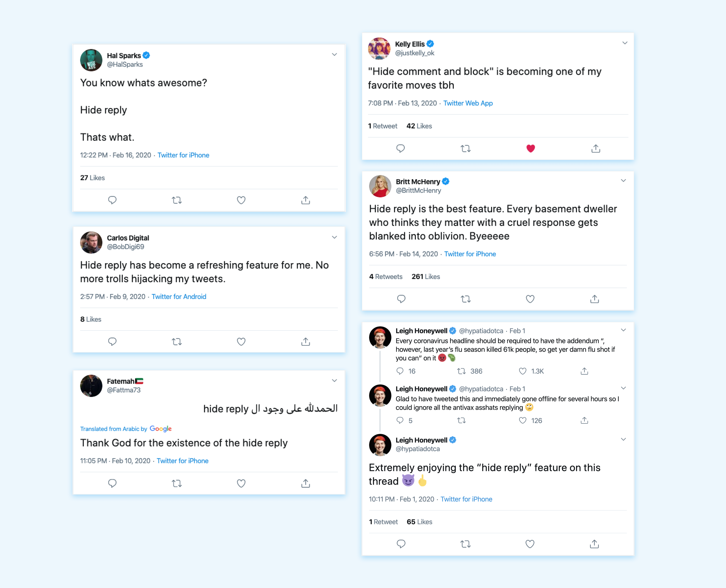Viewport: 726px width, 588px height.
Task: Share Leigh Honeywell's final thread tweet
Action: [x=594, y=544]
